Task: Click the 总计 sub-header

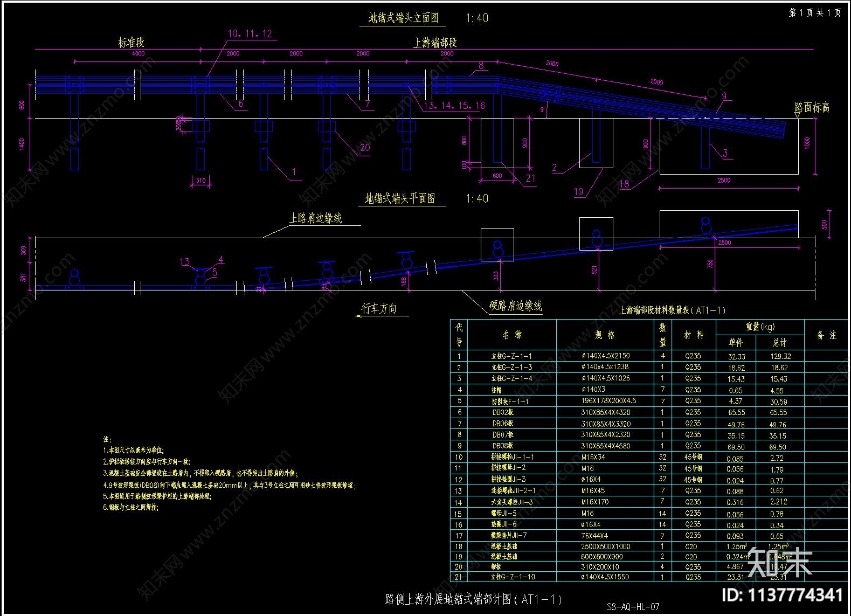Action: [779, 342]
